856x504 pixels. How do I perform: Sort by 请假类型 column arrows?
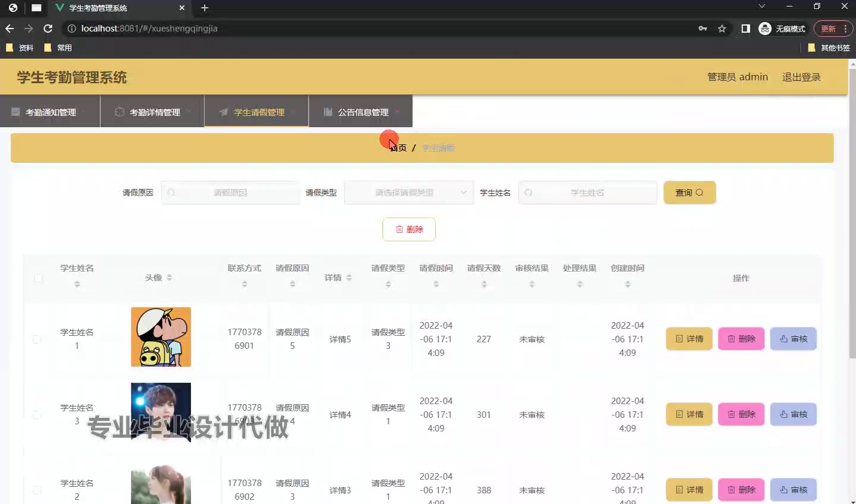click(x=388, y=285)
